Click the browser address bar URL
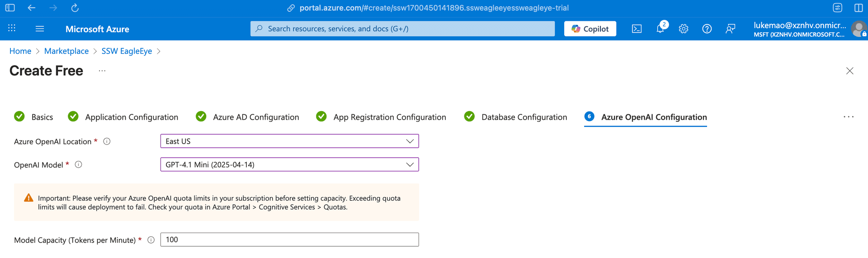The image size is (868, 258). tap(434, 8)
